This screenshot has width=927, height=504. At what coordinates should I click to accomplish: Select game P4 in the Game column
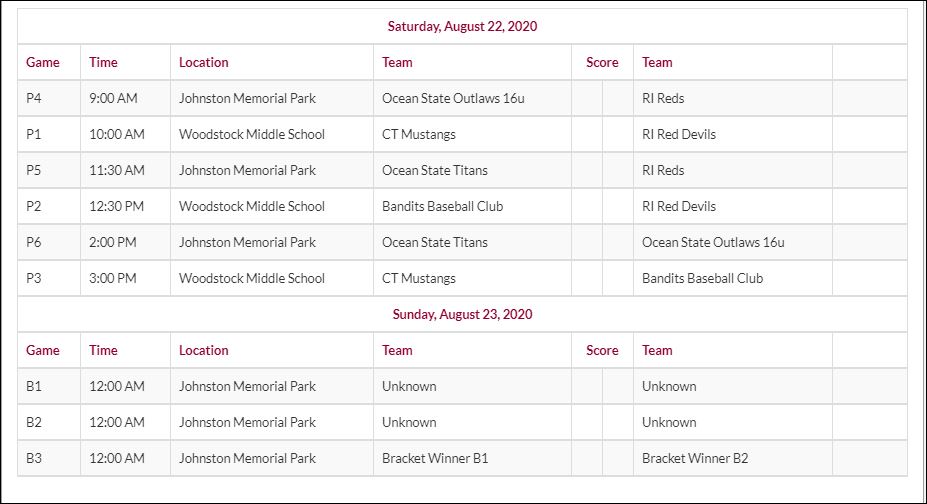(35, 98)
